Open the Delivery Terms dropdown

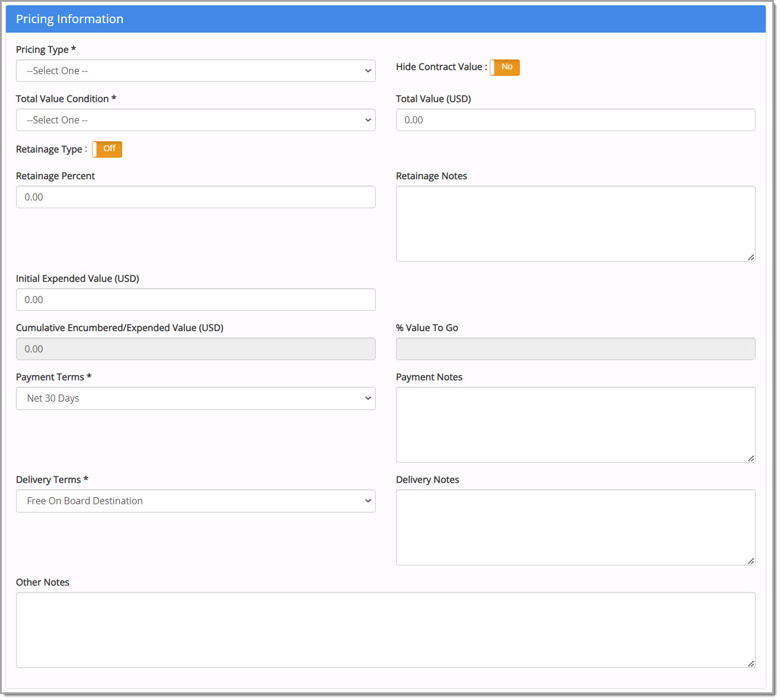(195, 501)
